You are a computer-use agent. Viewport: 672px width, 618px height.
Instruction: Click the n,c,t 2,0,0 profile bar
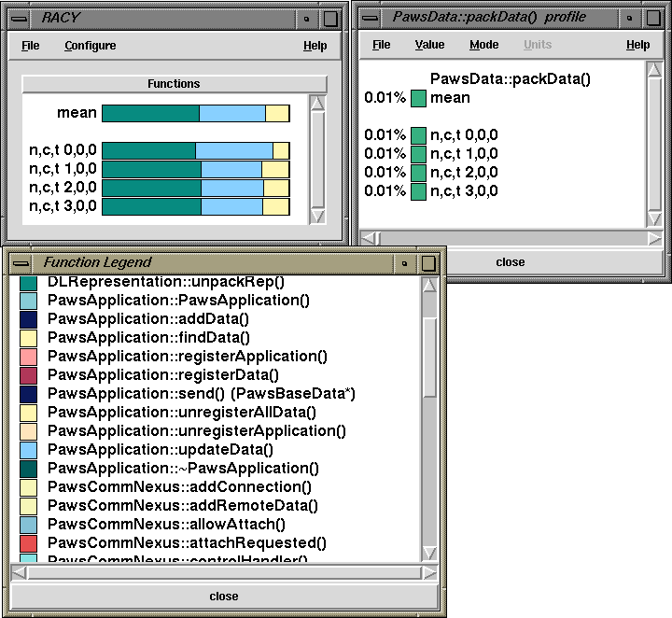click(x=195, y=189)
